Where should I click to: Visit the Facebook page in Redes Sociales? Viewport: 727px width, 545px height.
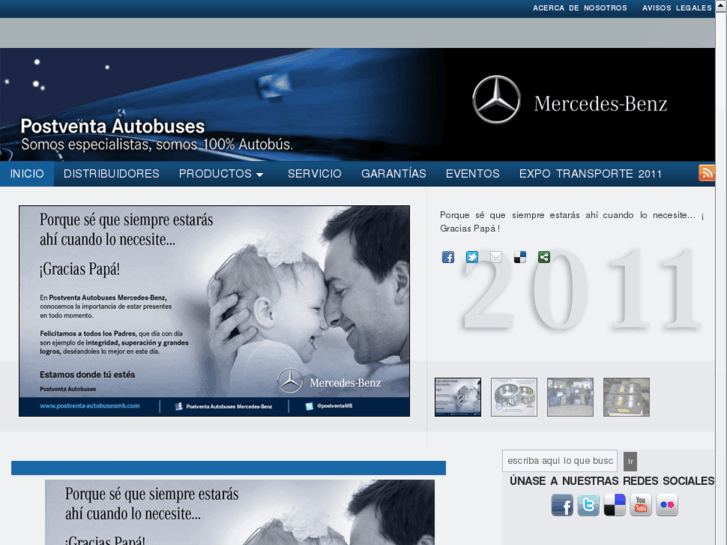coord(562,505)
